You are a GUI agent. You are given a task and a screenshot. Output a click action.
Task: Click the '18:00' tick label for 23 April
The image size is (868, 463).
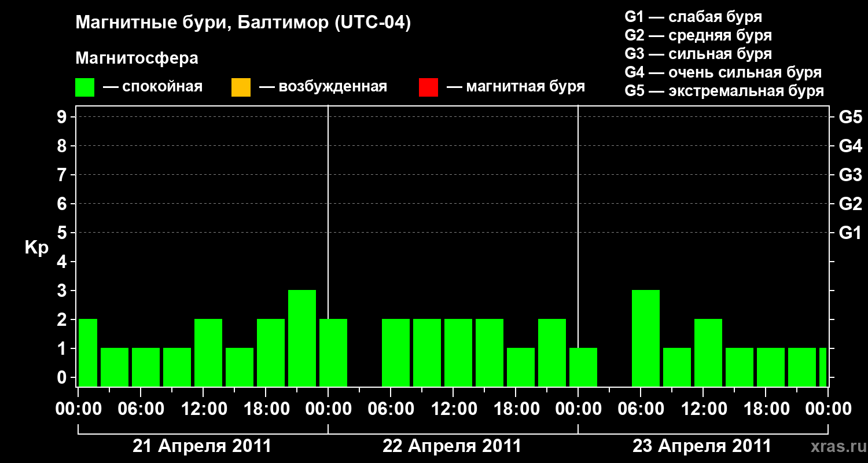coord(766,409)
